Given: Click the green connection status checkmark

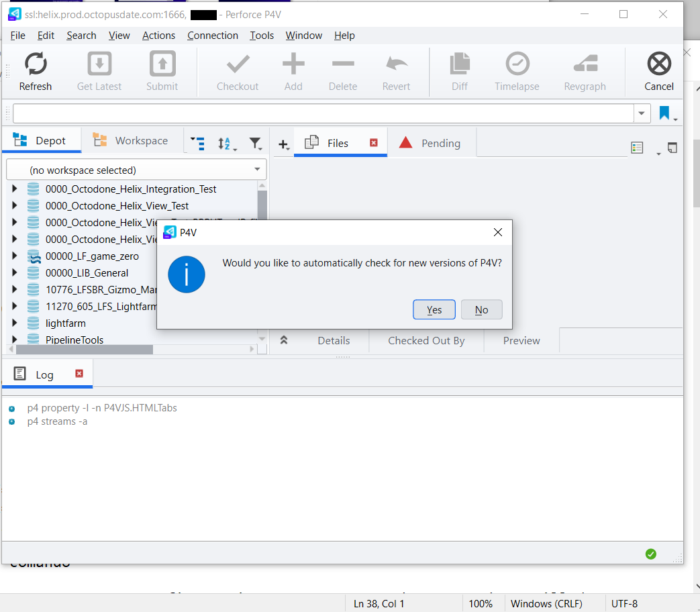Looking at the screenshot, I should click(x=651, y=554).
